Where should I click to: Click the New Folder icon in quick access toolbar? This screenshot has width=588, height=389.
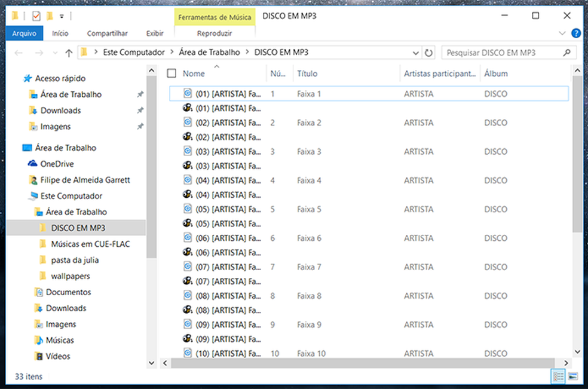point(50,16)
